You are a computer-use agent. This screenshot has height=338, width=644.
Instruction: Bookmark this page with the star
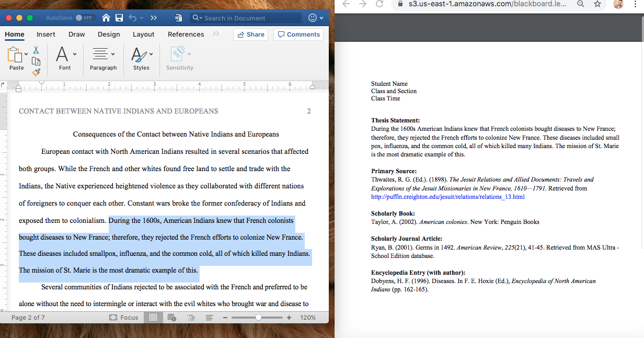(597, 4)
